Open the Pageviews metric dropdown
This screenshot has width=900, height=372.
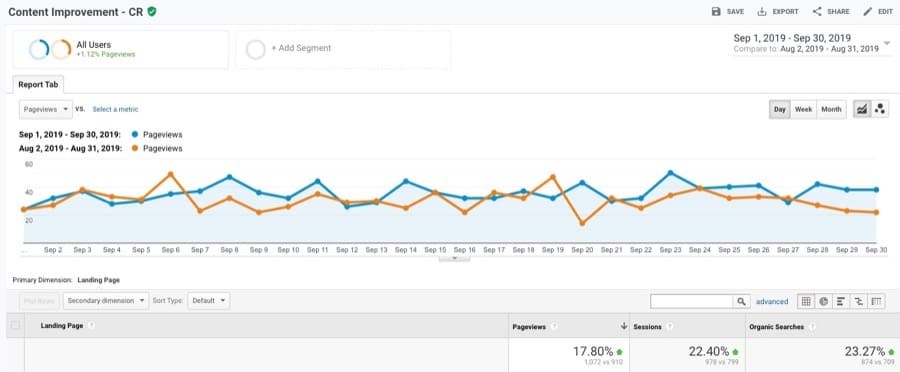coord(46,109)
